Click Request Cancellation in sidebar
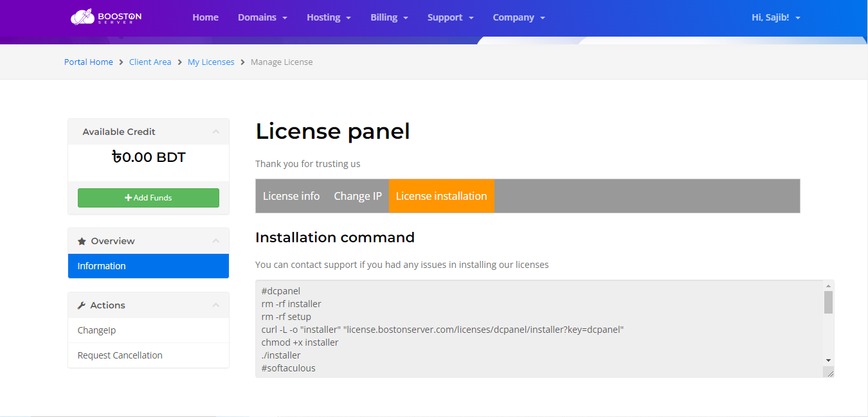The height and width of the screenshot is (417, 868). pyautogui.click(x=120, y=355)
